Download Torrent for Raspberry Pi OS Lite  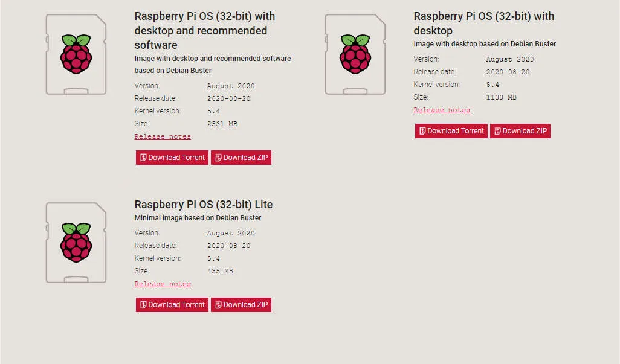pyautogui.click(x=172, y=305)
